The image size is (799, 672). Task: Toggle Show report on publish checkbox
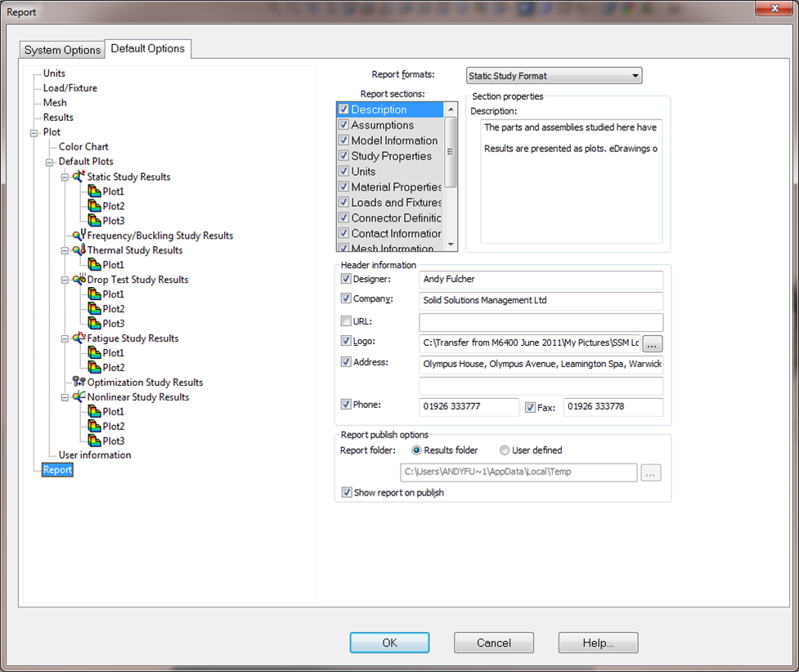(x=347, y=492)
